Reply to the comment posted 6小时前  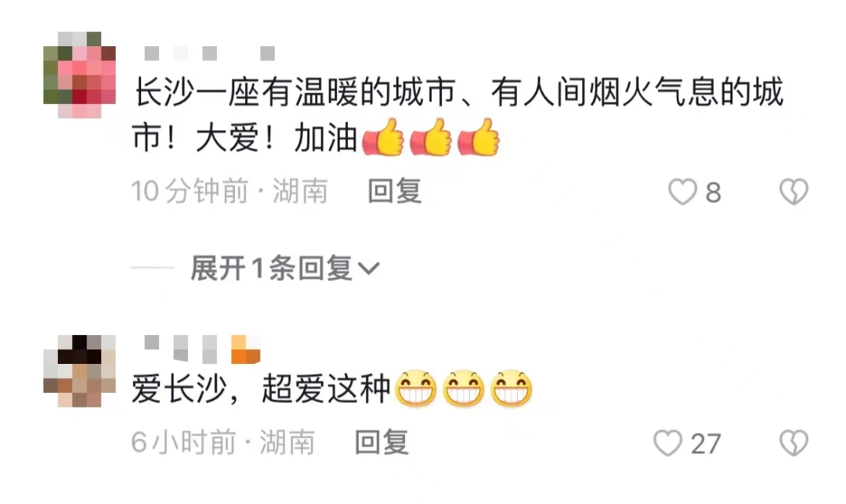point(381,442)
